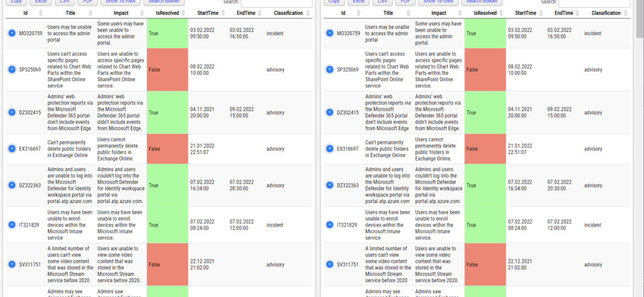The width and height of the screenshot is (644, 297).
Task: Open Show 15 rows menu in the left table
Action: click(121, 2)
